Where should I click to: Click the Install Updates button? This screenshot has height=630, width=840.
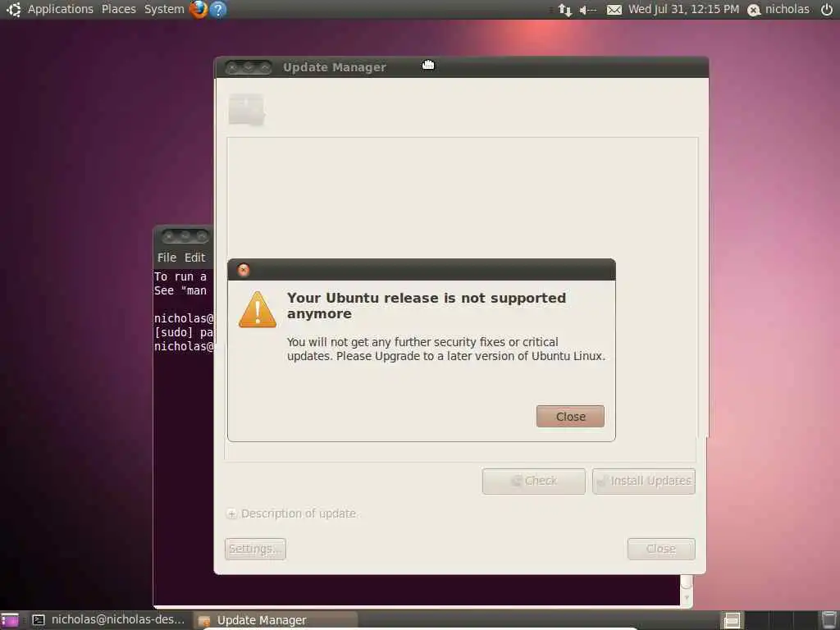[644, 481]
